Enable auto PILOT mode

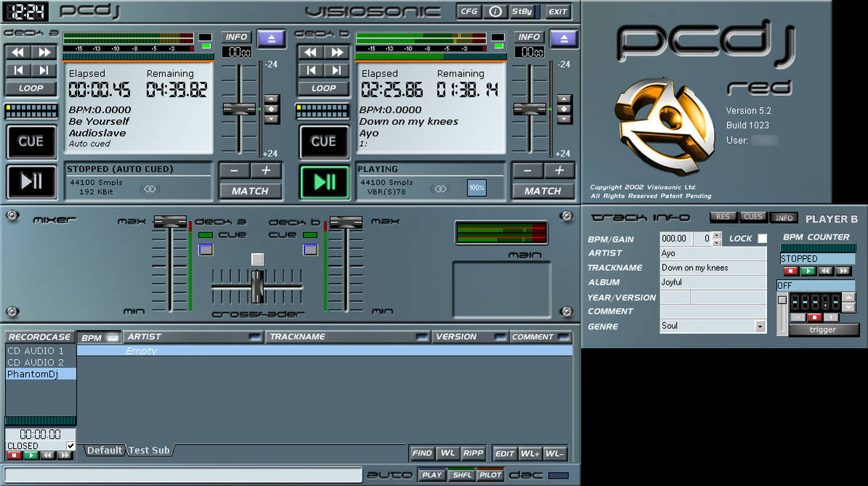click(490, 475)
